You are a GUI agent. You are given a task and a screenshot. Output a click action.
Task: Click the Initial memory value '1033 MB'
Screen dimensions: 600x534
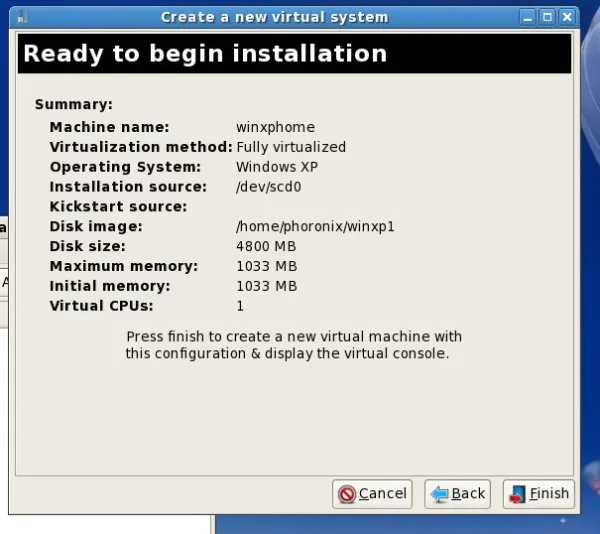(266, 286)
